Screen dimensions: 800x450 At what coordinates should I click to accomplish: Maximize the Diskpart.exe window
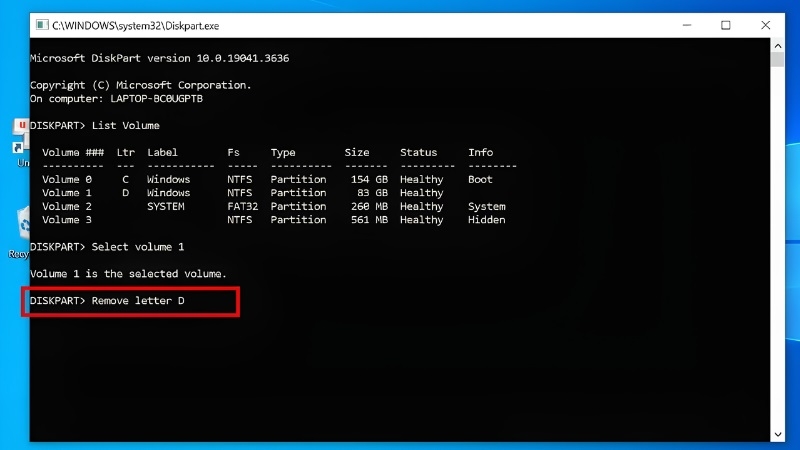coord(726,25)
